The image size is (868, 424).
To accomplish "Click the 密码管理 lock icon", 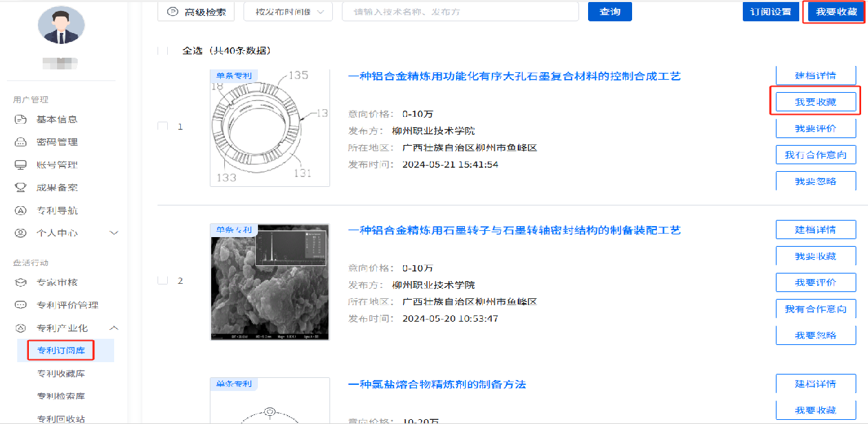I will [21, 142].
